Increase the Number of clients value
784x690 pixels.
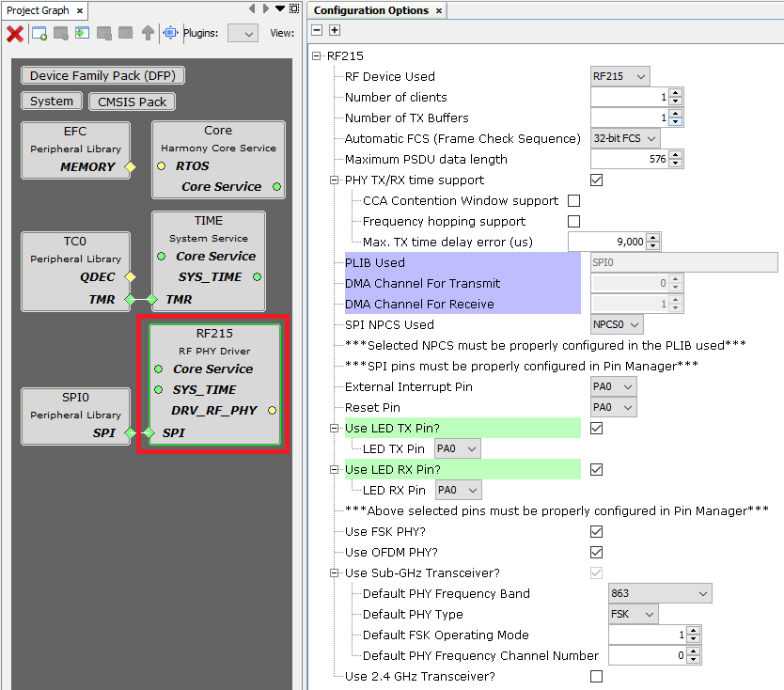676,93
